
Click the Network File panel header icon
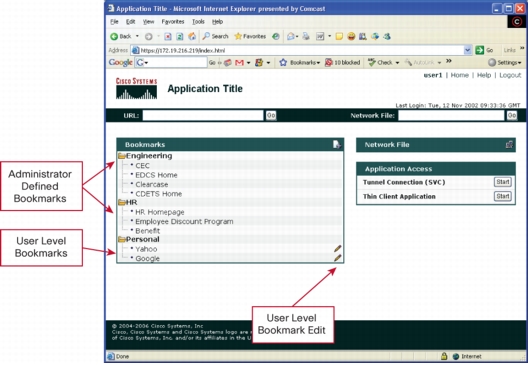[x=509, y=144]
